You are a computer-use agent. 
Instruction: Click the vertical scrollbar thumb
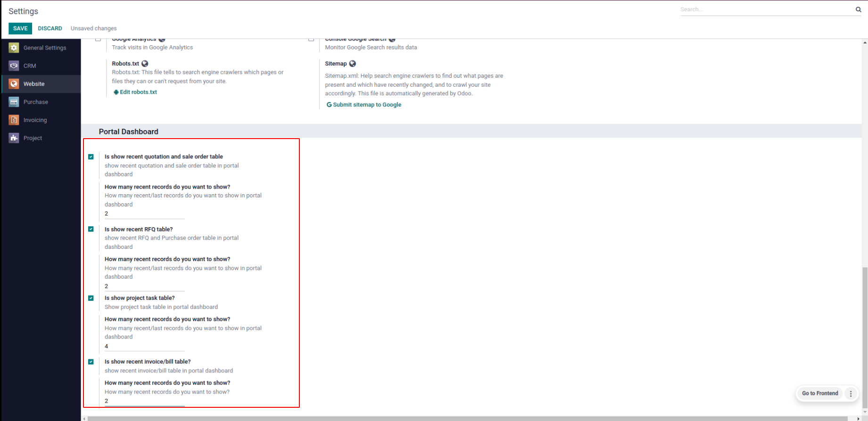[864, 338]
